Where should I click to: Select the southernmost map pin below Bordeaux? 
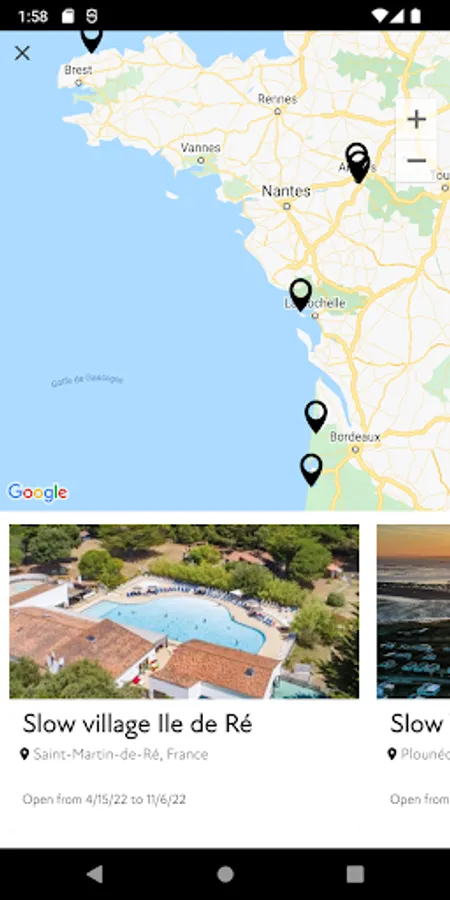point(311,470)
